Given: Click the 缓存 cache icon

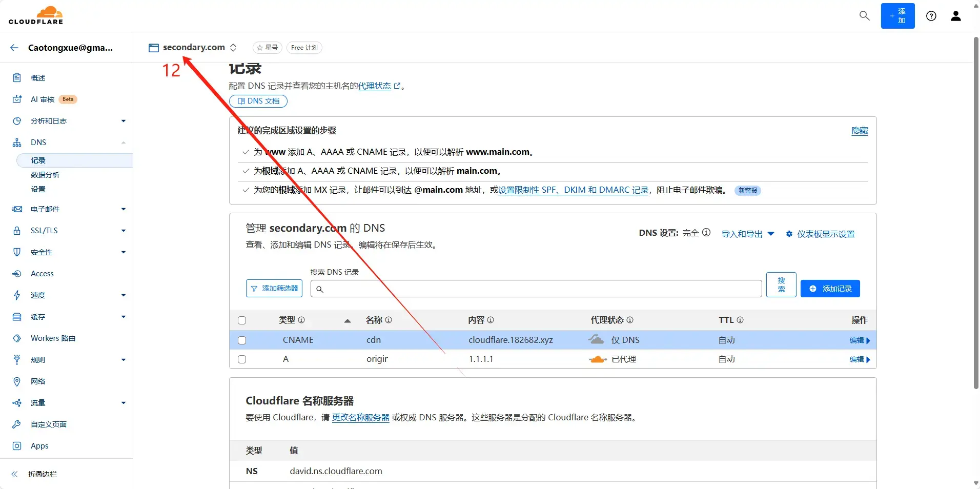Looking at the screenshot, I should tap(17, 317).
